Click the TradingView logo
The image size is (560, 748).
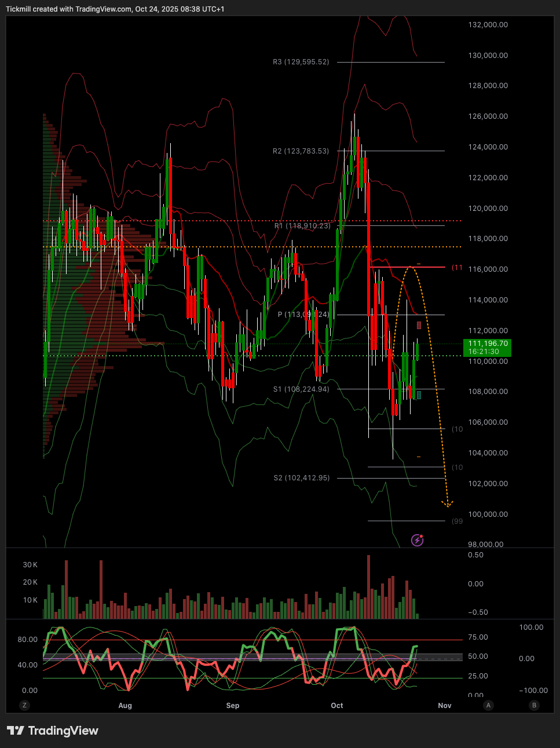pos(53,731)
